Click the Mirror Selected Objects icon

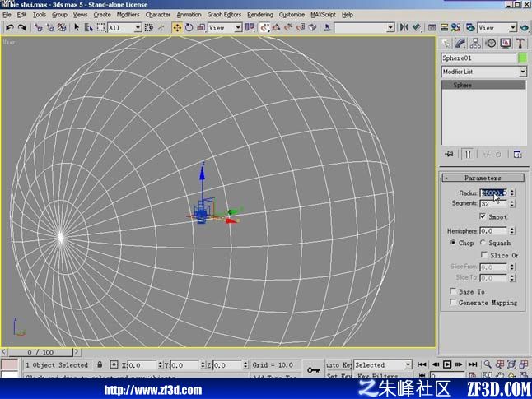coord(404,27)
